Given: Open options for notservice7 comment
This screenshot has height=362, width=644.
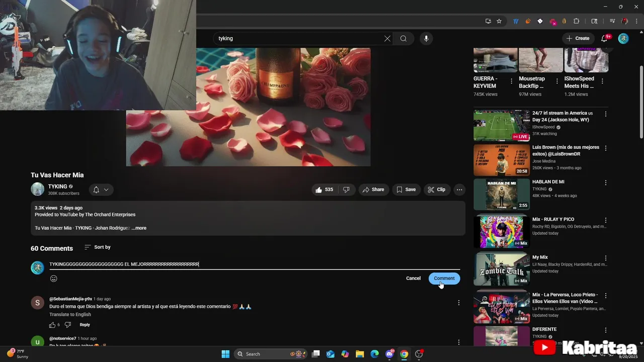Looking at the screenshot, I should pyautogui.click(x=458, y=342).
